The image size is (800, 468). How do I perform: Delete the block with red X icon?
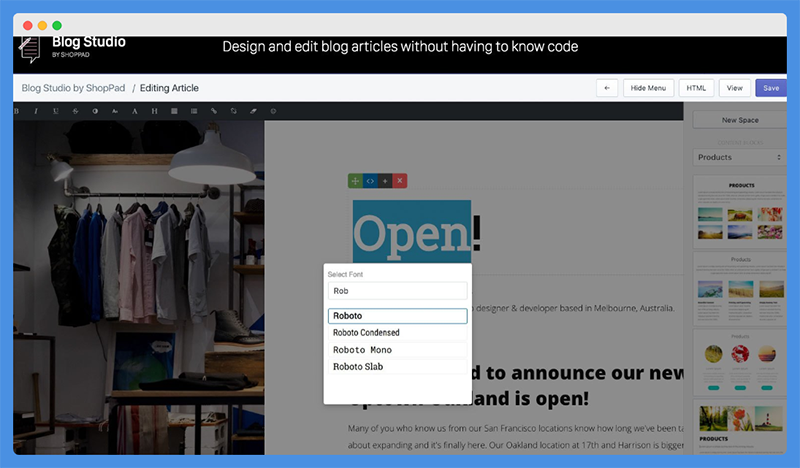(399, 181)
